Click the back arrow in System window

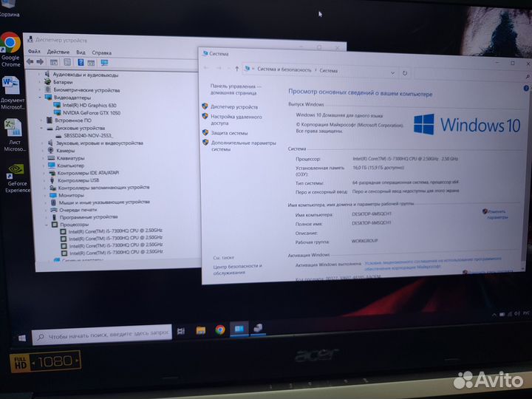coord(206,68)
